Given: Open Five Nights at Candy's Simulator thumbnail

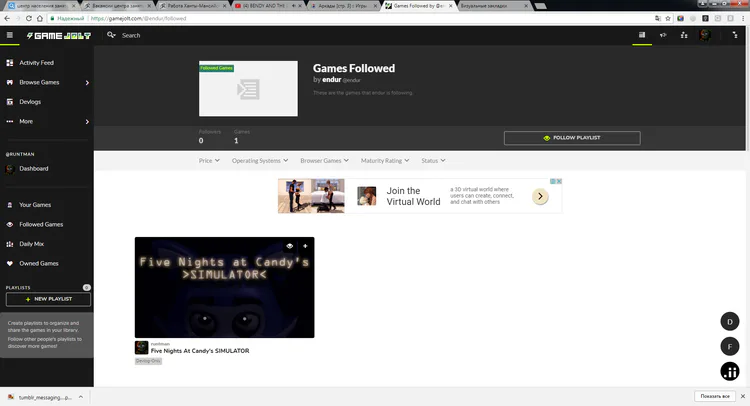Looking at the screenshot, I should (x=224, y=287).
